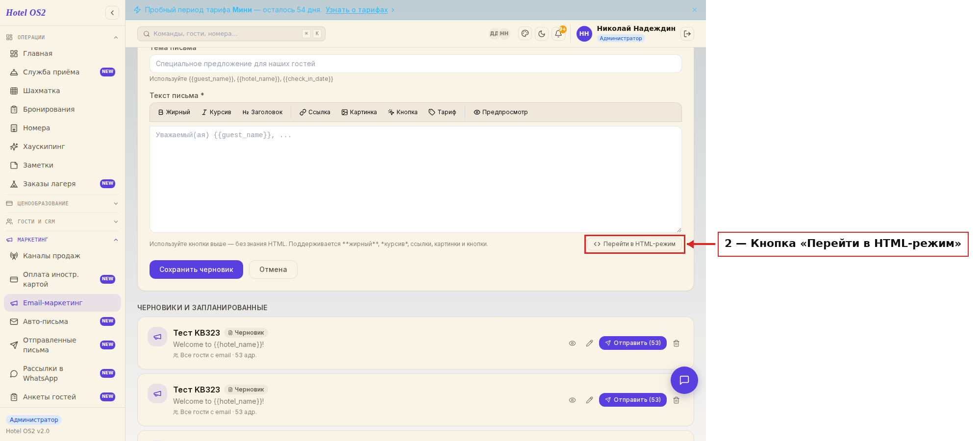Viewport: 980px width, 441px height.
Task: Select Email-маркетинг in sidebar
Action: coord(62,303)
